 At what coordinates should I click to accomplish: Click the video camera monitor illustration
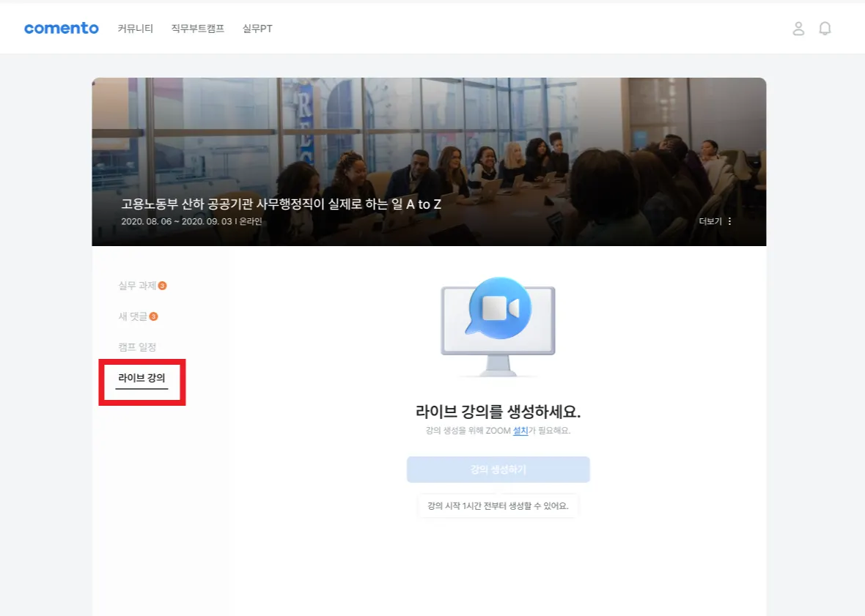coord(498,327)
